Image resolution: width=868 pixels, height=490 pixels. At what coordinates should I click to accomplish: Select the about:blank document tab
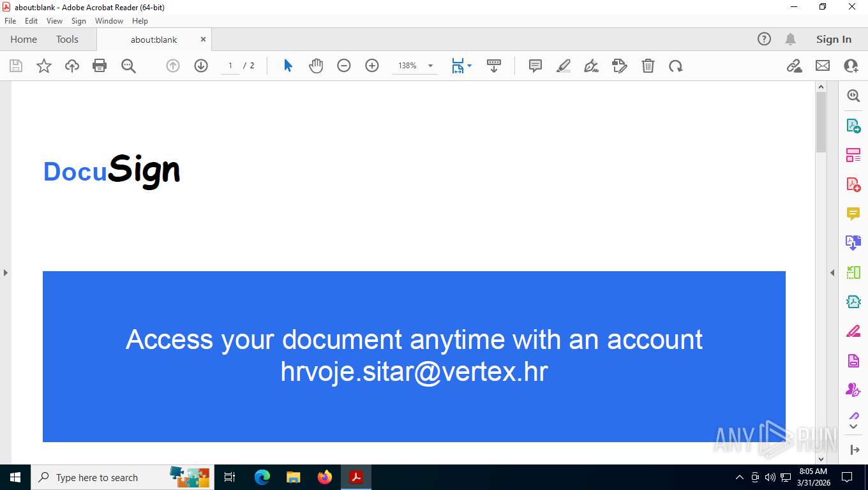[x=154, y=40]
